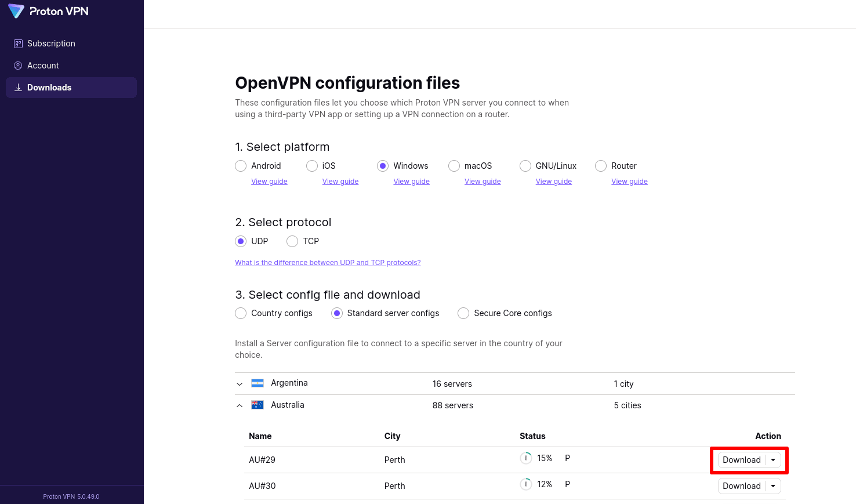856x504 pixels.
Task: Select Secure Core configs radio button
Action: coord(463,313)
